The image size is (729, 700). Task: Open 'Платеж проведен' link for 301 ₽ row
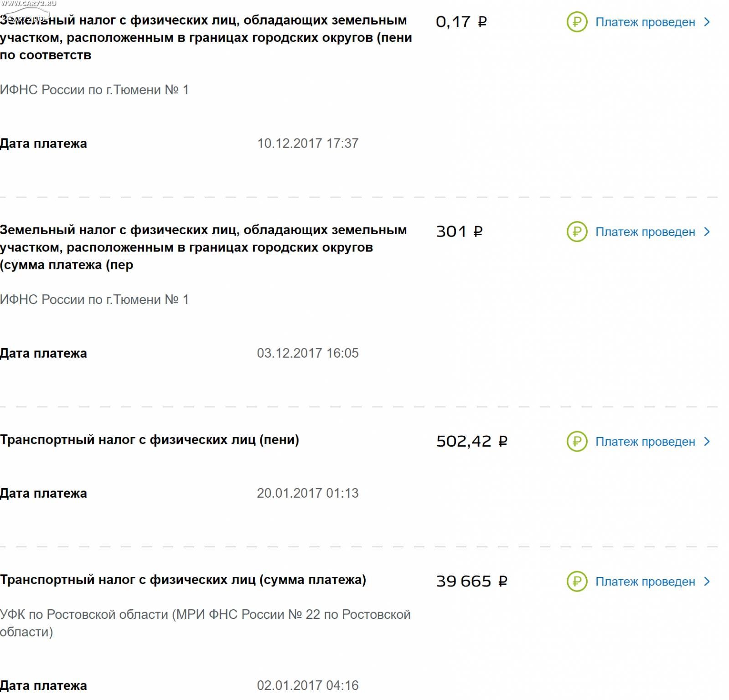coord(645,232)
